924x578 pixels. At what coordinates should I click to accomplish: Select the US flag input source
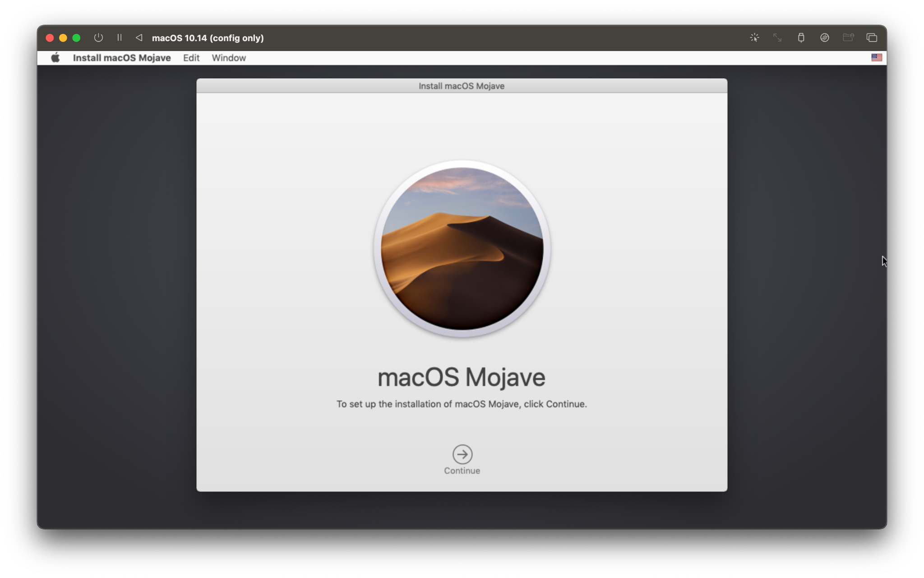[877, 58]
